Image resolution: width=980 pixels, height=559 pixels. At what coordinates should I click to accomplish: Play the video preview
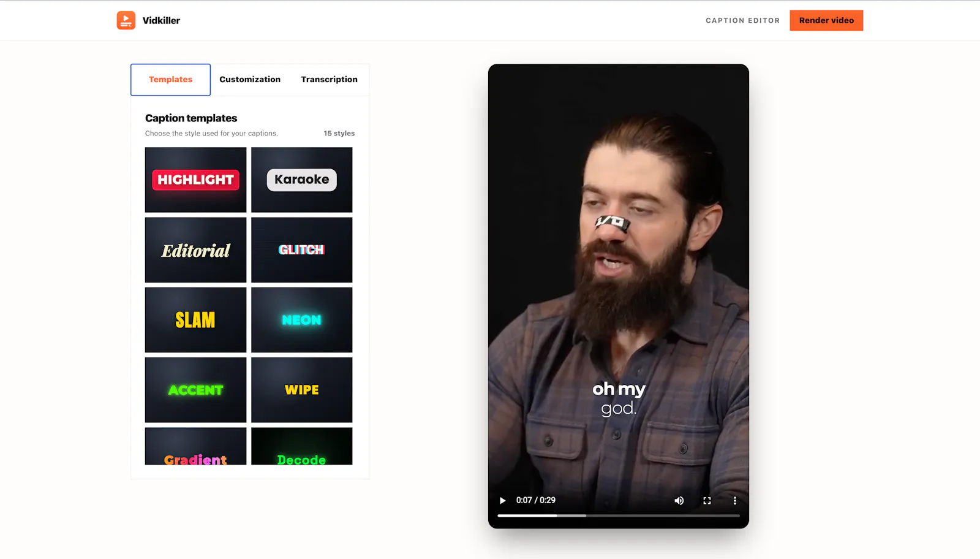click(503, 501)
